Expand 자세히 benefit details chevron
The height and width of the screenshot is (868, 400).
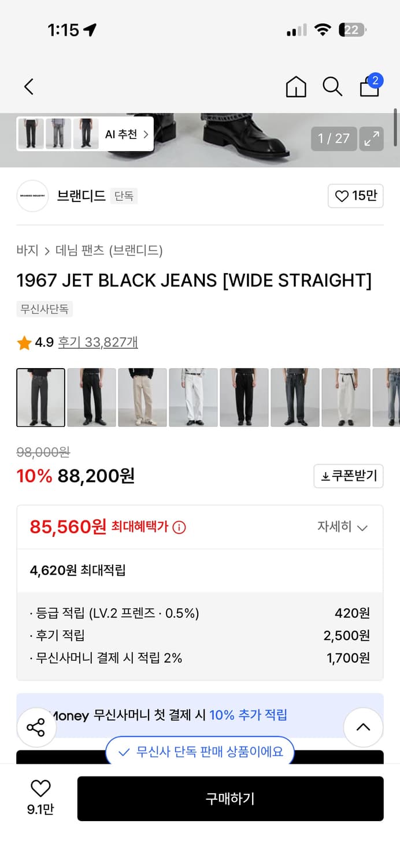(344, 527)
